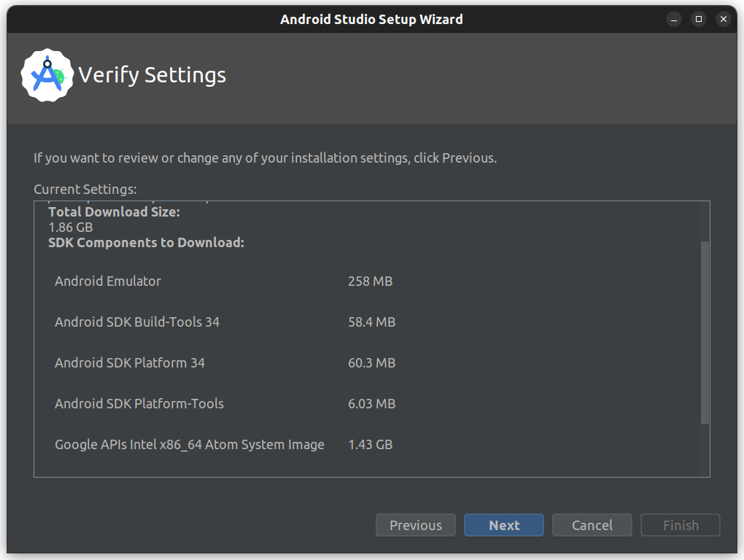744x560 pixels.
Task: Click the 1.43 GB size value
Action: tap(370, 444)
